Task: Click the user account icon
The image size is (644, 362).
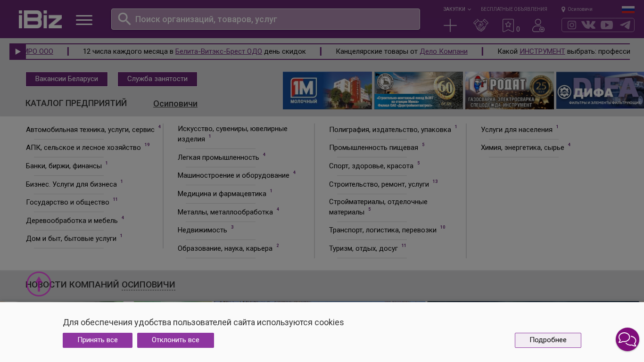Action: tap(538, 25)
